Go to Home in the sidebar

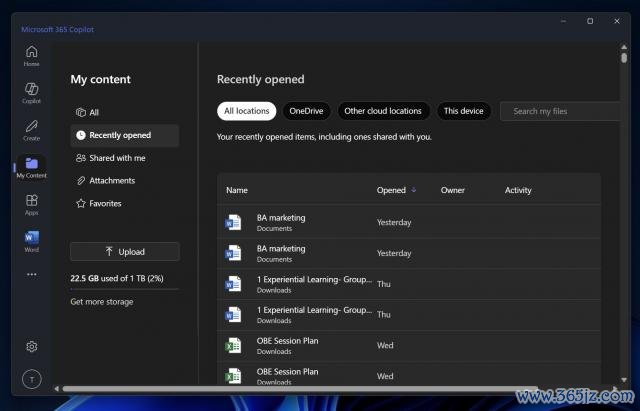pos(31,56)
